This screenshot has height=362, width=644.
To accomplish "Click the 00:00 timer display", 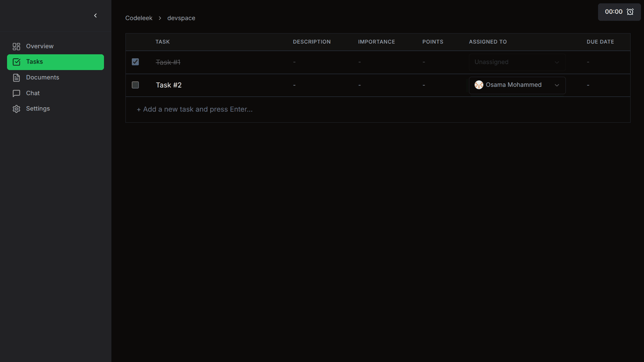I will click(x=613, y=11).
